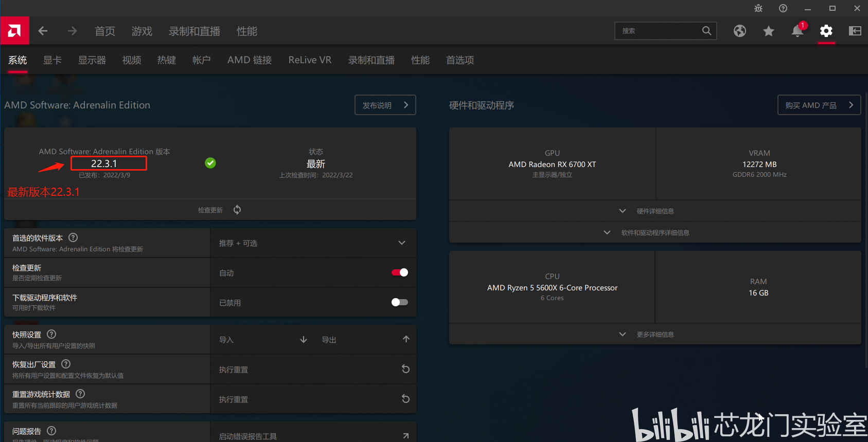Click the green up-to-date checkmark icon

(210, 163)
